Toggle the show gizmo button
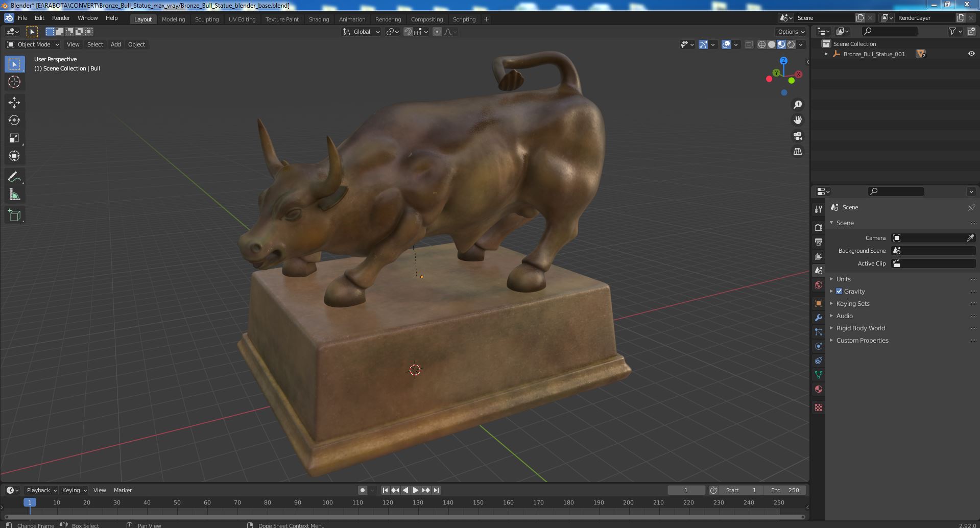The image size is (980, 528). click(x=703, y=44)
